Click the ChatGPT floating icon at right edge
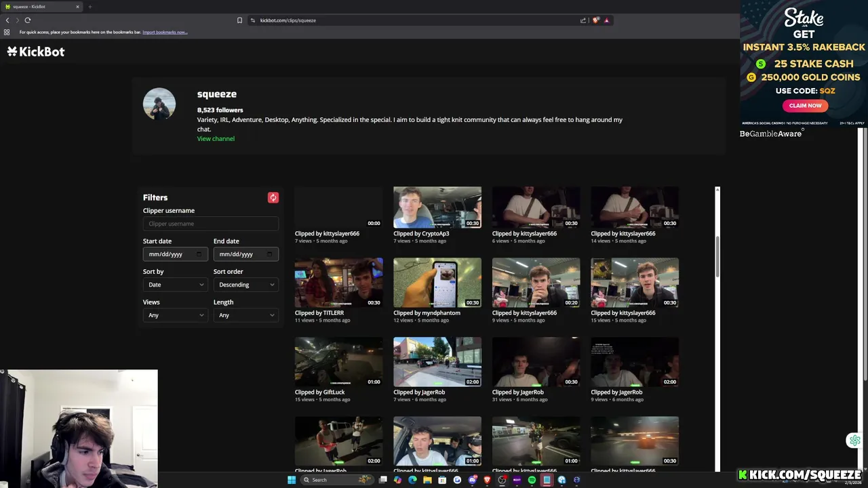 point(854,441)
